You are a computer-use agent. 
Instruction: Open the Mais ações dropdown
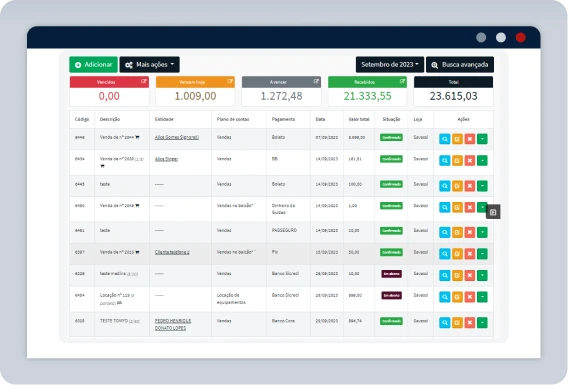click(x=149, y=64)
